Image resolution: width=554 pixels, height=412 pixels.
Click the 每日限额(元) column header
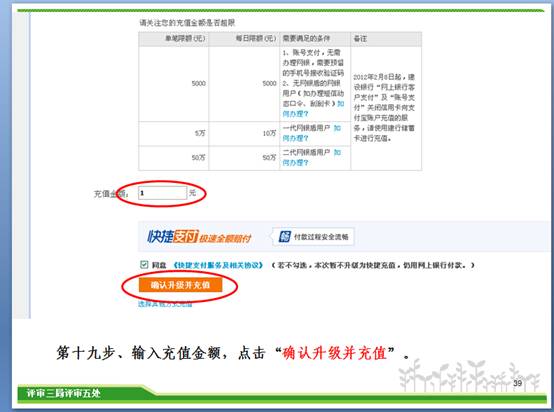256,38
